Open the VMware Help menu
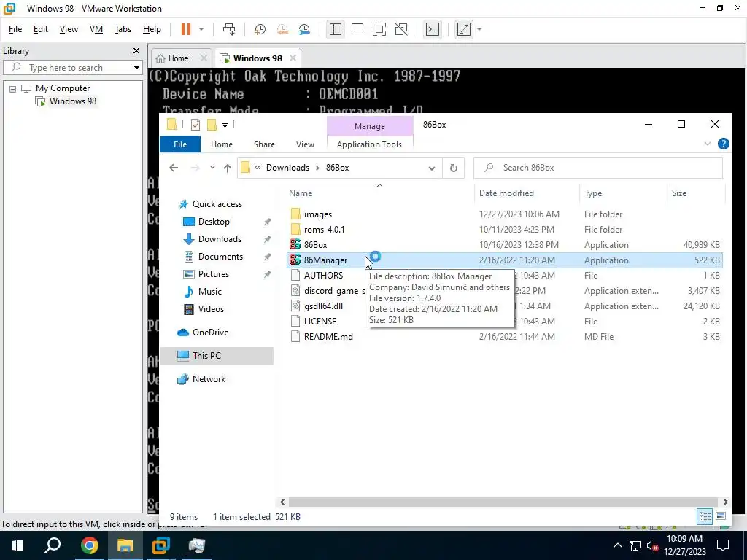 [152, 29]
